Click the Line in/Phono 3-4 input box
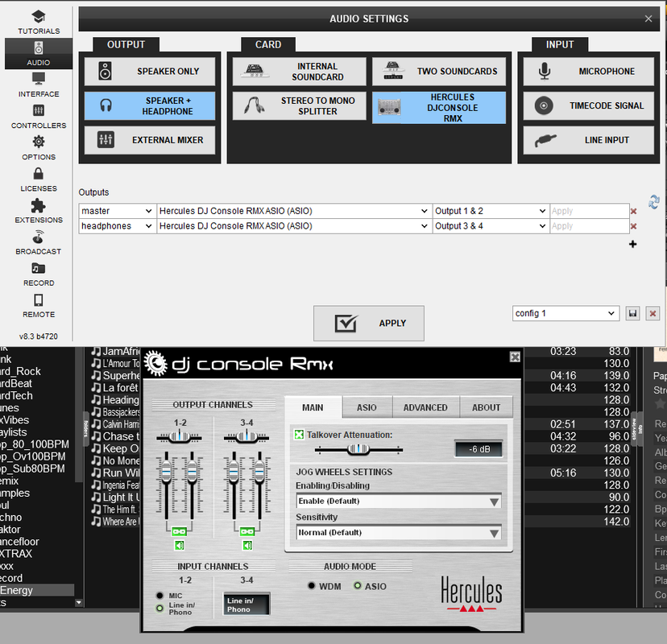This screenshot has width=667, height=644. pyautogui.click(x=246, y=604)
